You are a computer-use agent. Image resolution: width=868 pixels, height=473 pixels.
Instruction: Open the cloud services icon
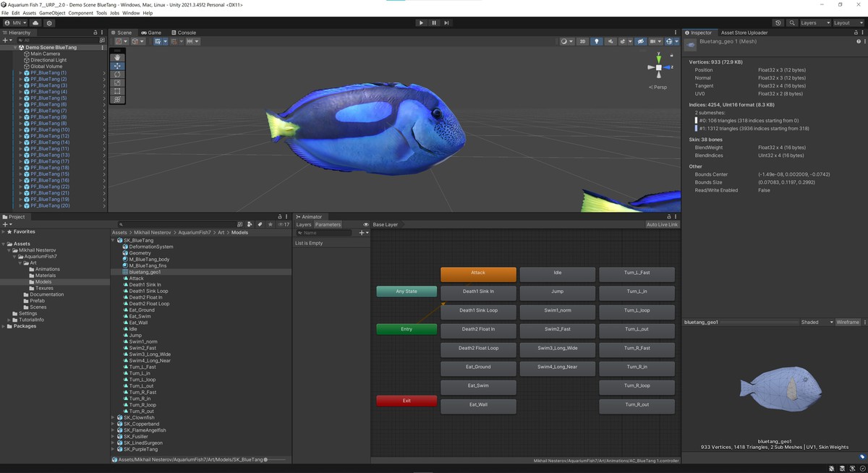[x=35, y=23]
